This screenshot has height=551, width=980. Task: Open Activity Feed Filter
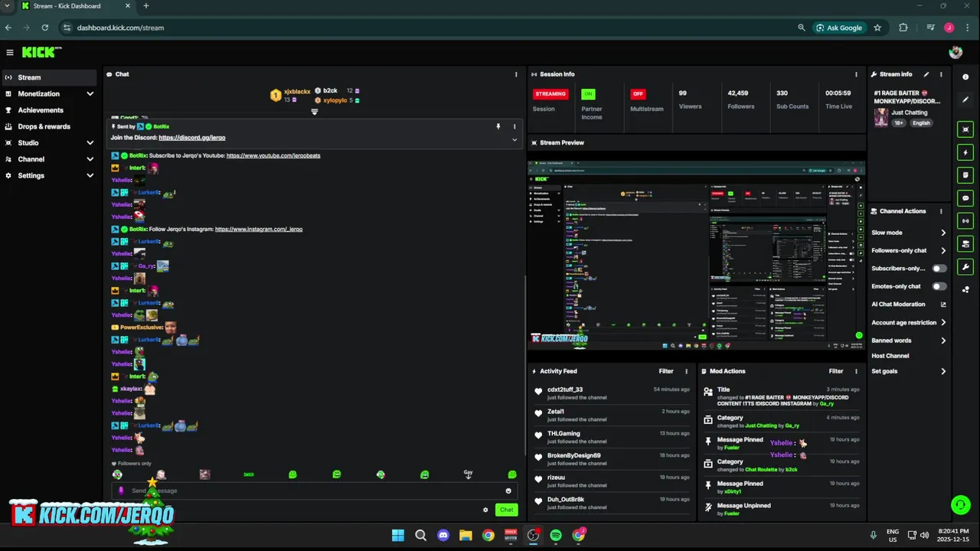tap(666, 371)
